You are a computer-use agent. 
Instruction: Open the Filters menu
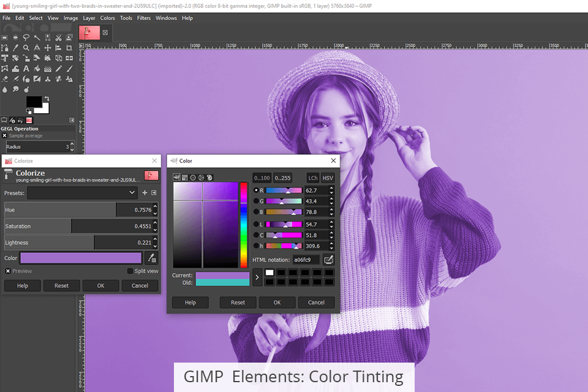tap(143, 18)
